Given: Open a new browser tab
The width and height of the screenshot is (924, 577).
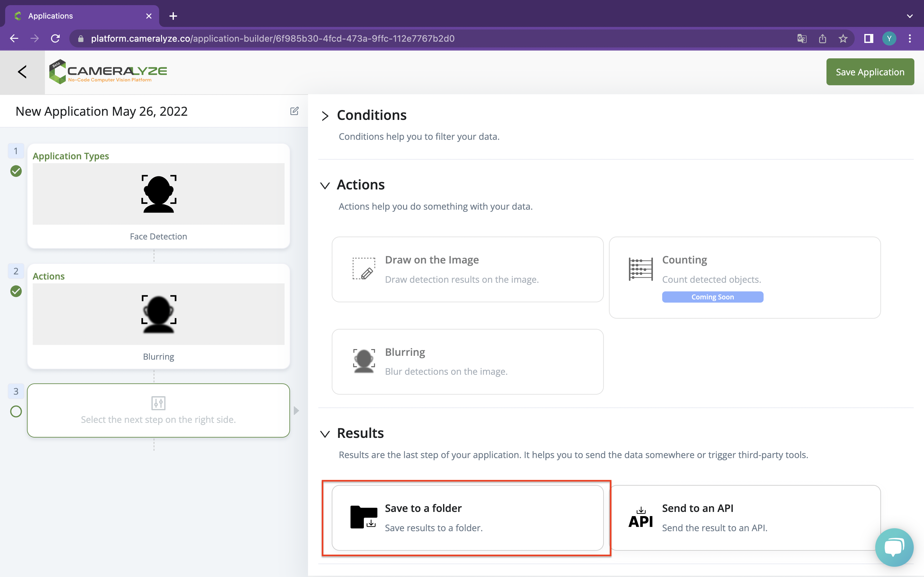Looking at the screenshot, I should [173, 16].
